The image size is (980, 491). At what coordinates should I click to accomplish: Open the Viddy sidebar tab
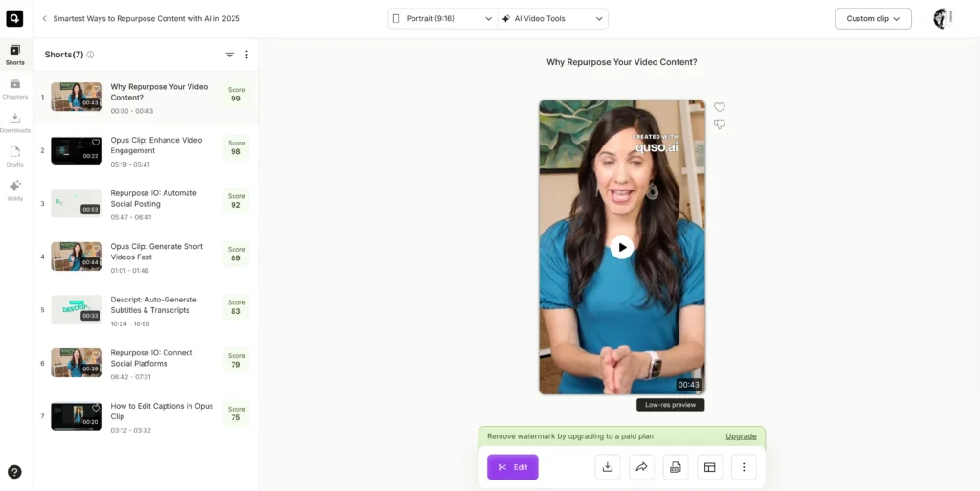click(x=15, y=191)
